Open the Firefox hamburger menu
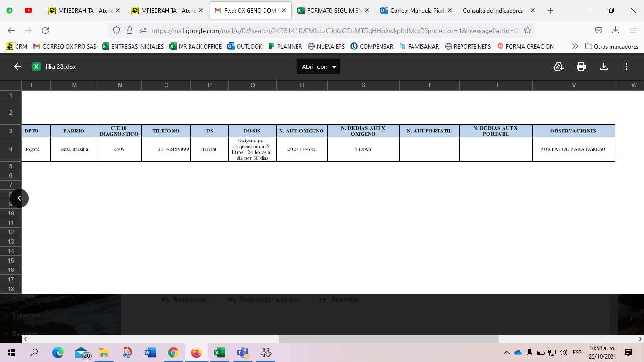This screenshot has height=362, width=644. pyautogui.click(x=633, y=31)
